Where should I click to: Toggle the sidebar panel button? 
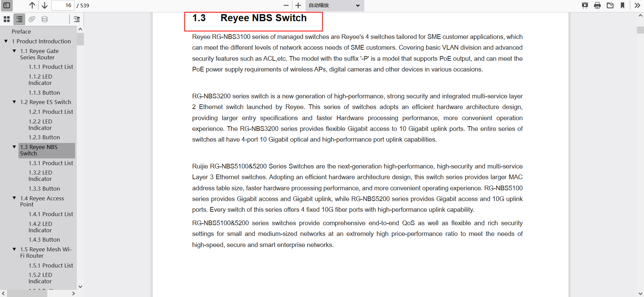[7, 5]
